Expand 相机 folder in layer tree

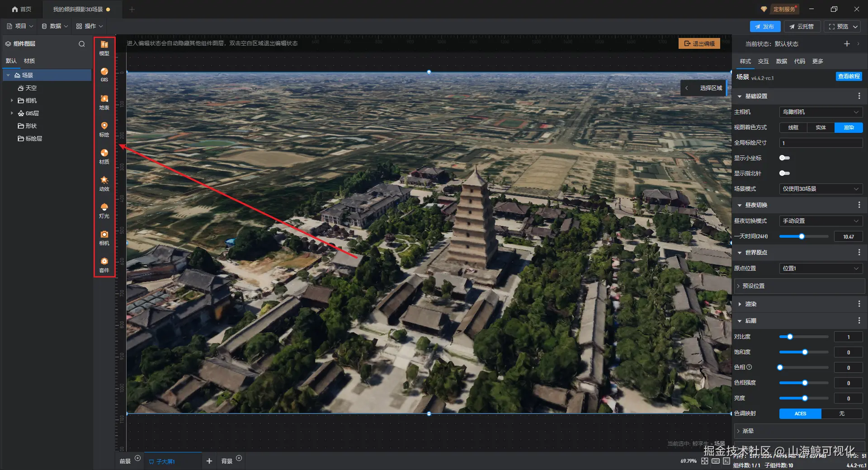pyautogui.click(x=12, y=100)
